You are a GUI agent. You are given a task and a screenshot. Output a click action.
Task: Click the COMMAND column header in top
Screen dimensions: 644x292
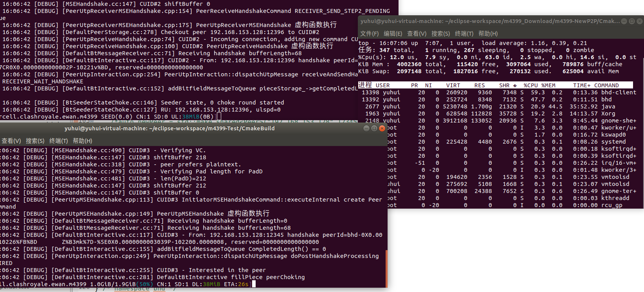pyautogui.click(x=606, y=85)
